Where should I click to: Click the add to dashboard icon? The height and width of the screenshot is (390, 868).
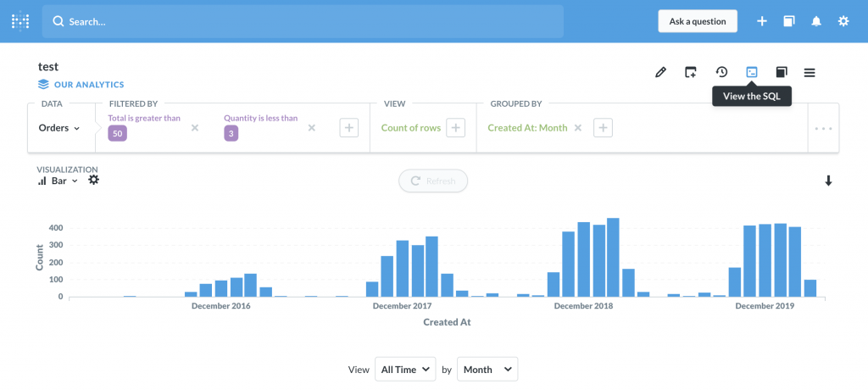[x=690, y=72]
